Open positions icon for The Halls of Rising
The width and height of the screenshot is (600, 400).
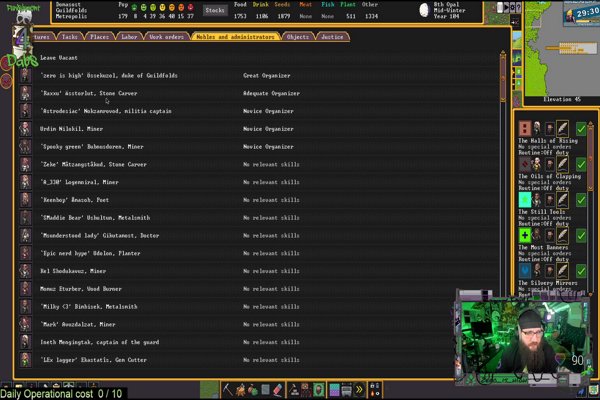pyautogui.click(x=549, y=129)
